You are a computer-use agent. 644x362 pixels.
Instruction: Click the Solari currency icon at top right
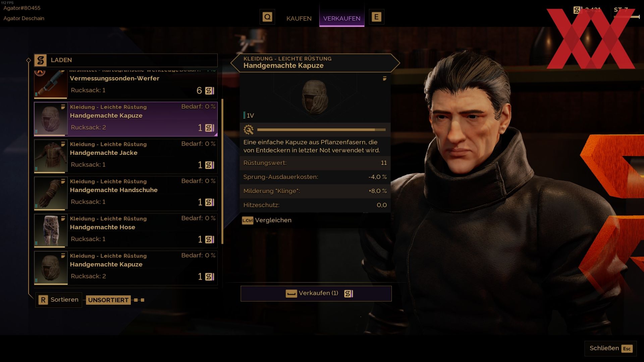577,10
